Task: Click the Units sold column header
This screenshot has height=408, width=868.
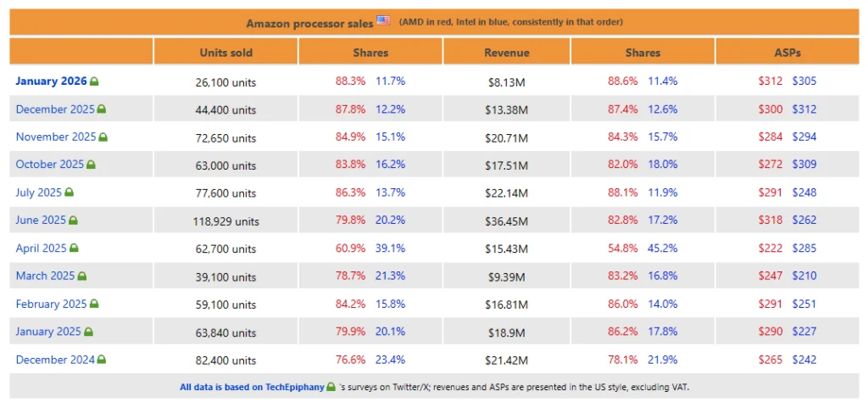Action: pos(226,53)
